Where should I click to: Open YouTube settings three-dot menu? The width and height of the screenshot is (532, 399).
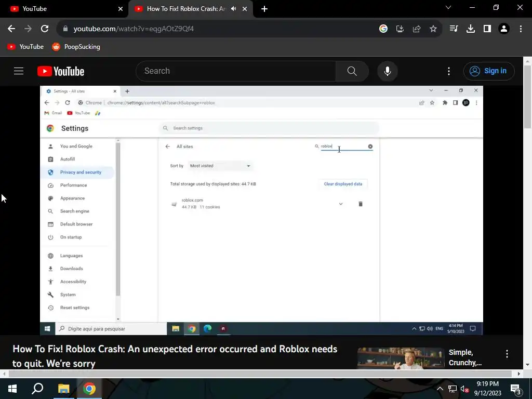448,71
